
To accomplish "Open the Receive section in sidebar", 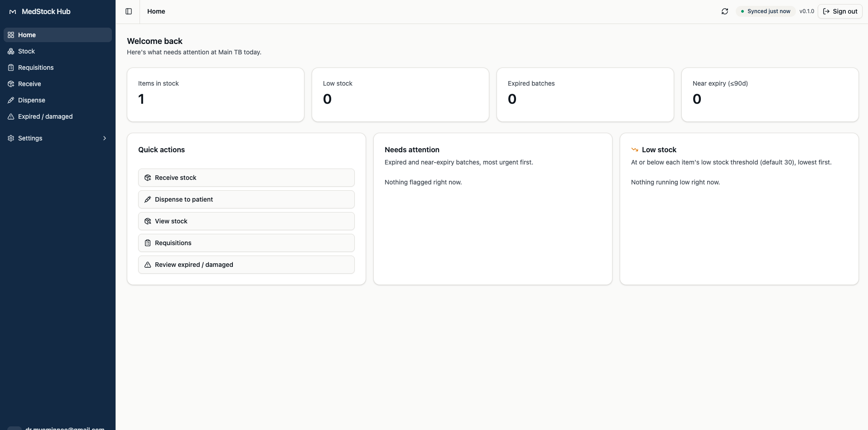I will (x=58, y=84).
